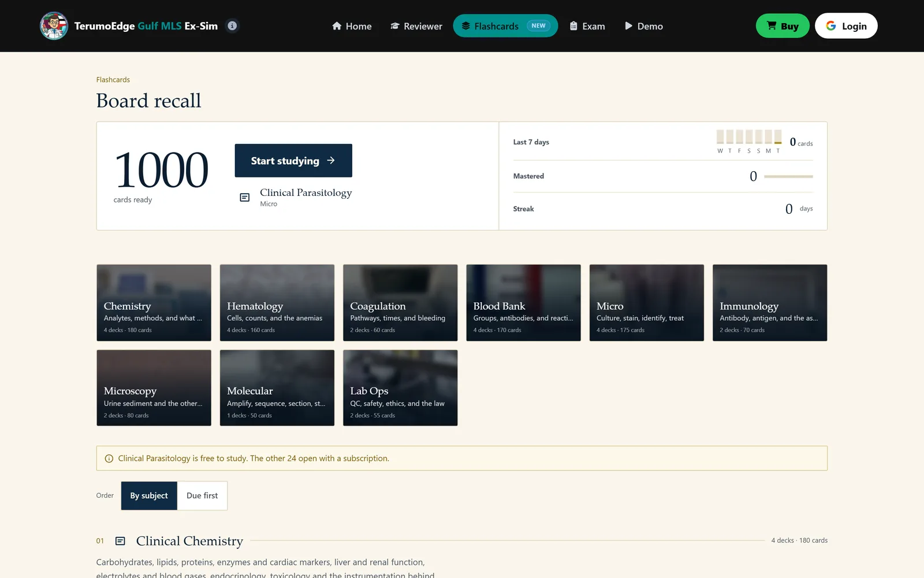Viewport: 924px width, 578px height.
Task: Click the Start studying button
Action: coord(293,161)
